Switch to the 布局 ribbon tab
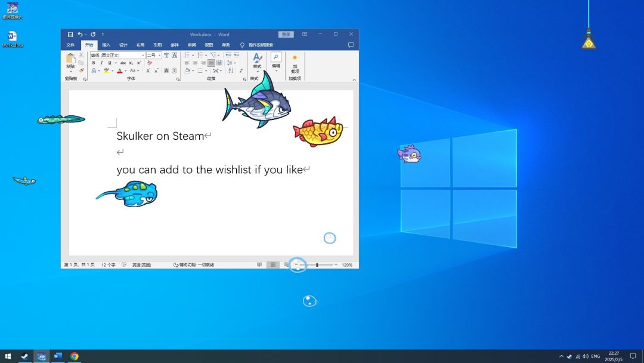The image size is (644, 363). 141,45
